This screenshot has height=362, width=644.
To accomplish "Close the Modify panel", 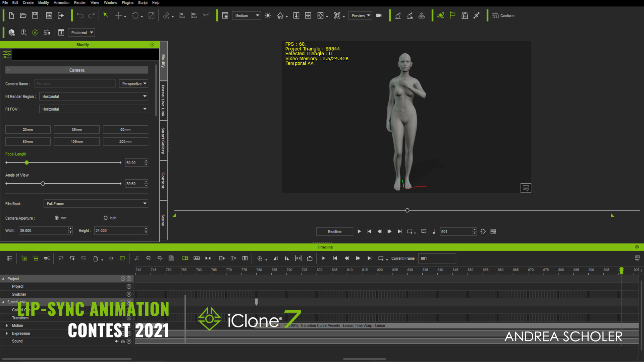I will pos(152,45).
